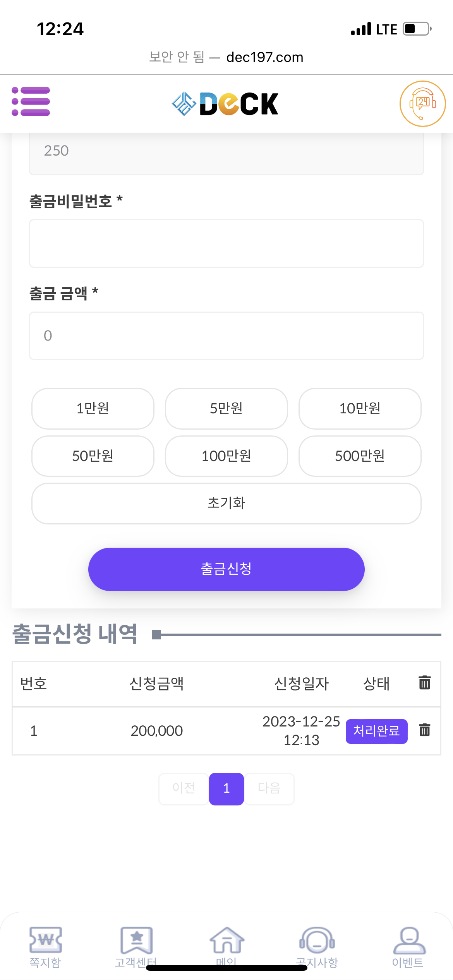Open the purple hamburger menu

(31, 101)
